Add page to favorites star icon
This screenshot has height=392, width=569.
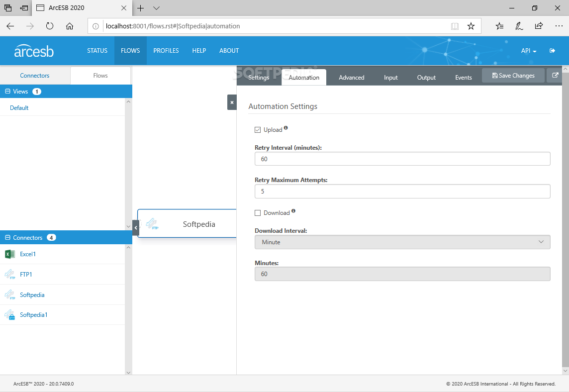pyautogui.click(x=471, y=26)
